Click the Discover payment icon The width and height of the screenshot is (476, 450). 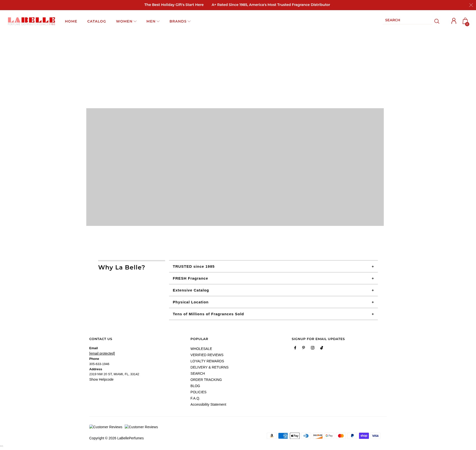(318, 436)
